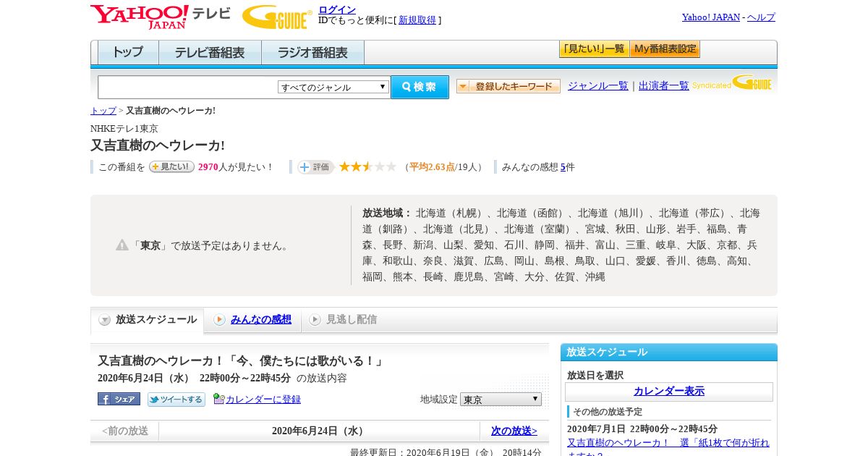Click the Yahoo! JAPAN テレビ logo
Image resolution: width=868 pixels, height=456 pixels.
tap(161, 17)
